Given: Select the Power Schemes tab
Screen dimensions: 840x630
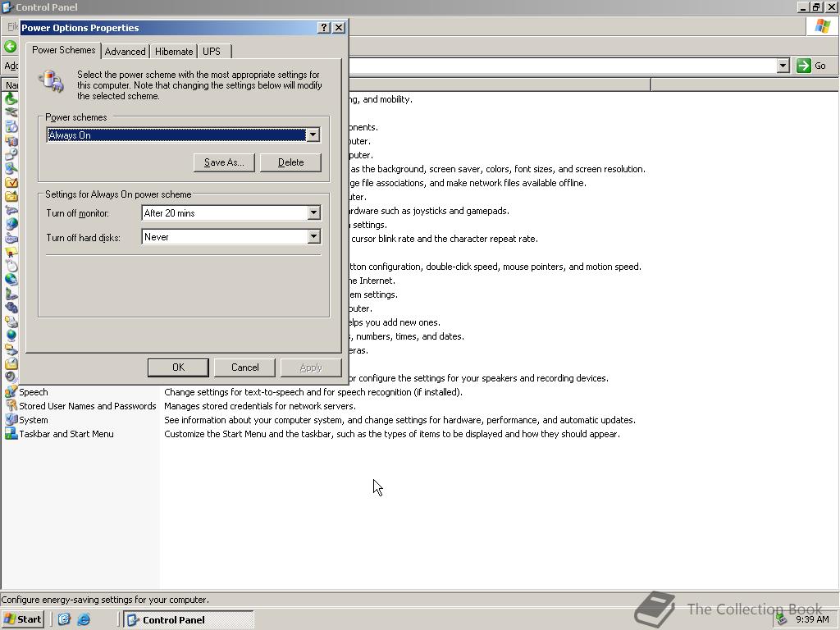Looking at the screenshot, I should pyautogui.click(x=64, y=50).
